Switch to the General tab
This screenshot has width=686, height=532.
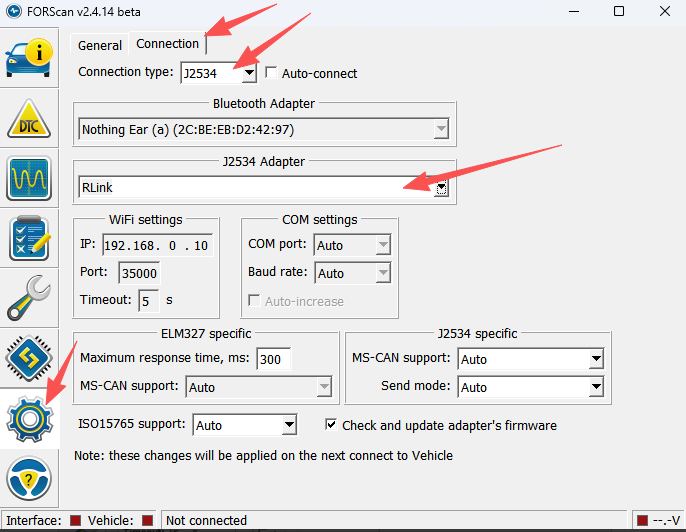click(x=100, y=45)
